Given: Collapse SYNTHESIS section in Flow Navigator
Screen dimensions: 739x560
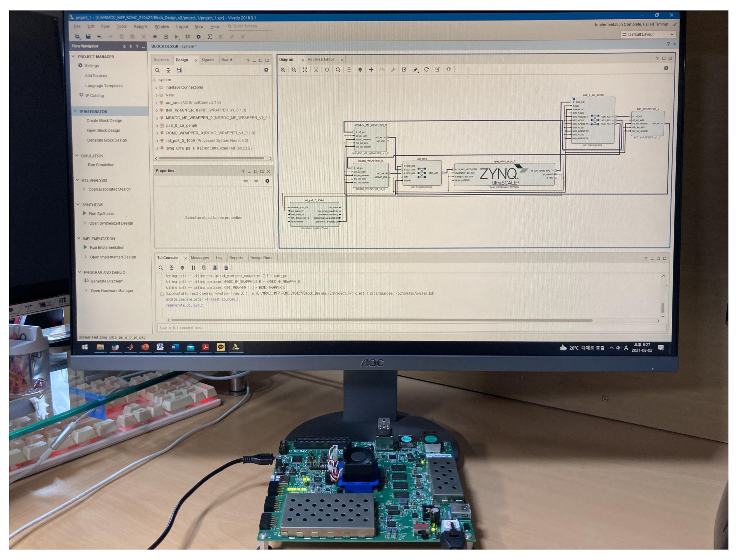Looking at the screenshot, I should tap(78, 205).
